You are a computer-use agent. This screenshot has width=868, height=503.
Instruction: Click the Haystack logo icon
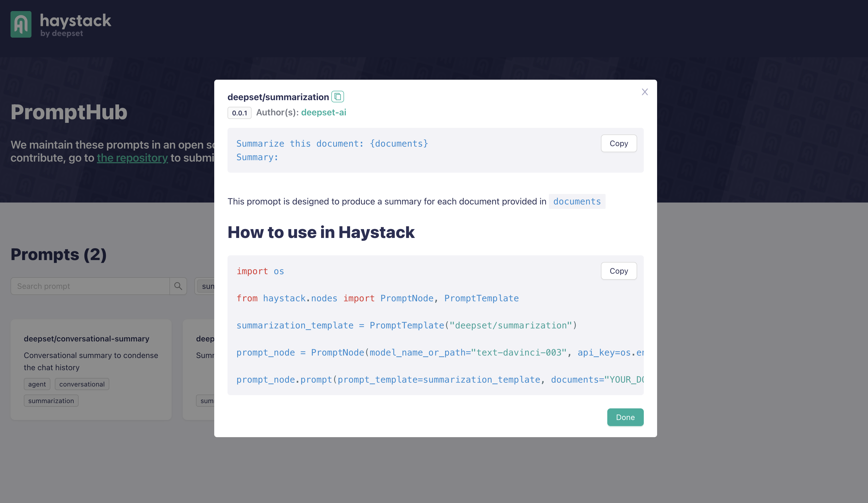(21, 24)
